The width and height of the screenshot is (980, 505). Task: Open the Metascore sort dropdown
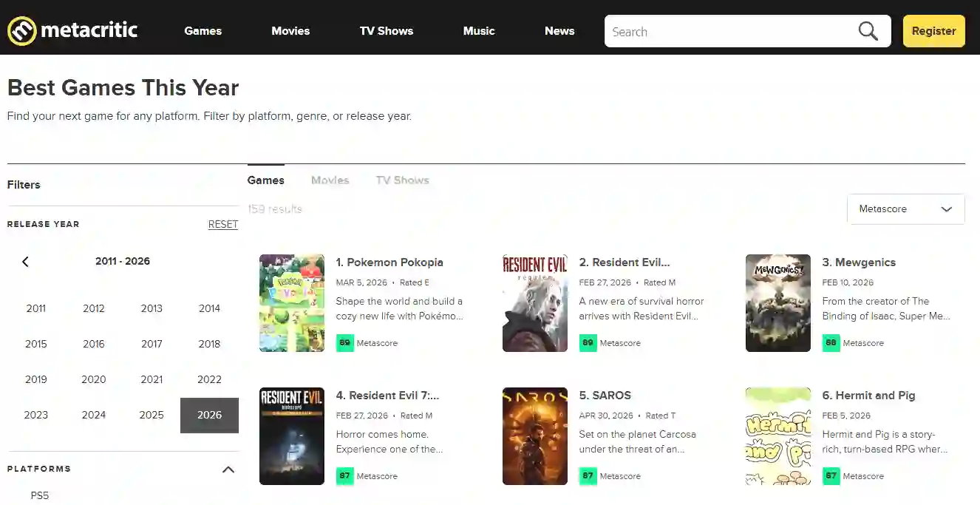click(905, 209)
